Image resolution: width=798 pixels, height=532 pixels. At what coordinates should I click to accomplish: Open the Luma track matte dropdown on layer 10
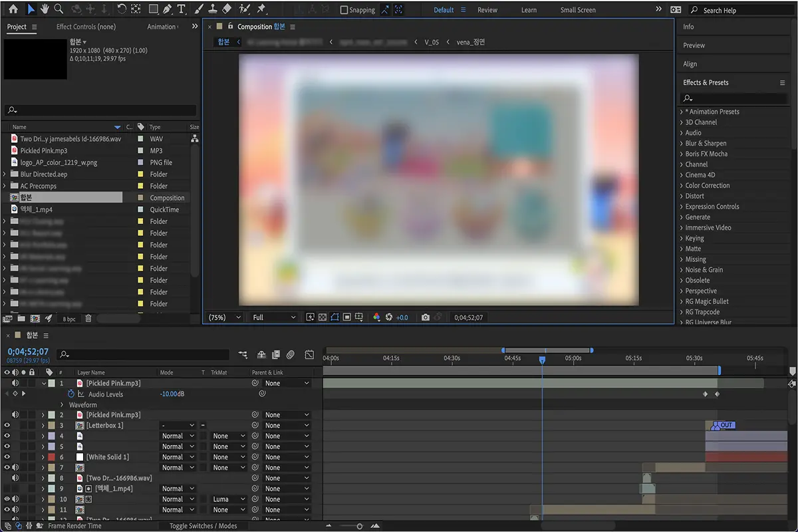point(228,499)
